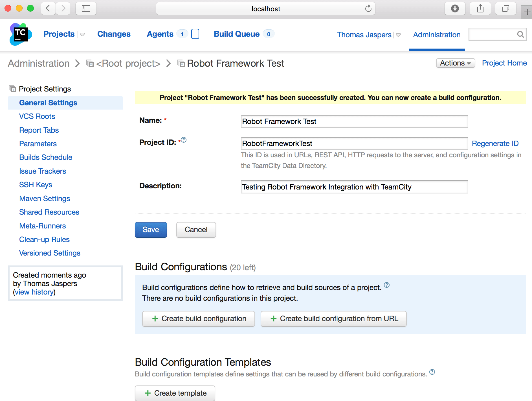
Task: Click the search magnifier icon
Action: click(520, 34)
